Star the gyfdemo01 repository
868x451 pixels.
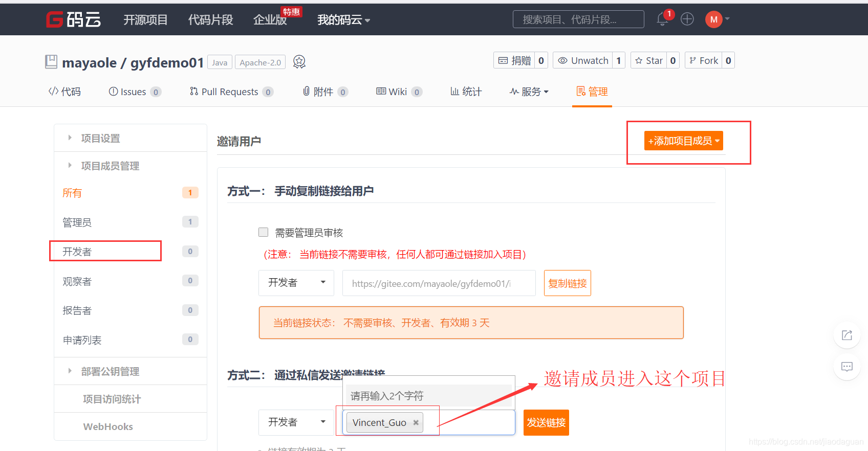pyautogui.click(x=649, y=60)
